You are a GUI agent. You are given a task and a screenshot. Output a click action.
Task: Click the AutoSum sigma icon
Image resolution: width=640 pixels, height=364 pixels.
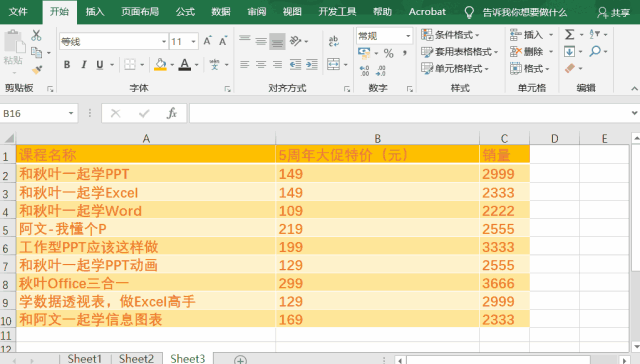coord(570,34)
